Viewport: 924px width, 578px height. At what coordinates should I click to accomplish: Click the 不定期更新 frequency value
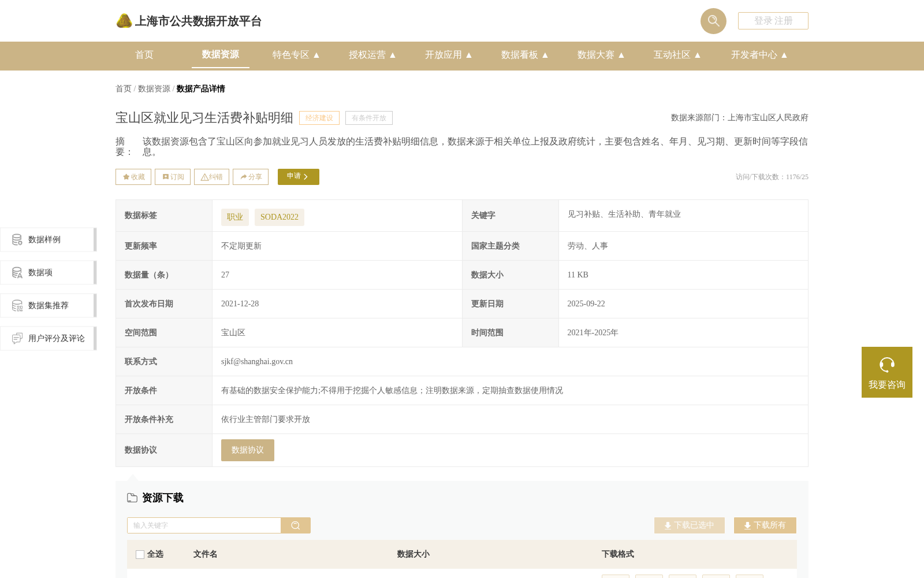tap(241, 246)
